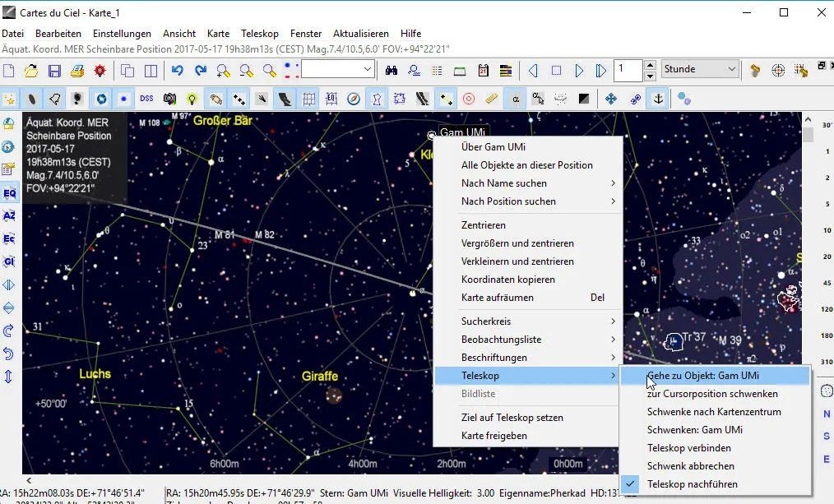Viewport: 834px width, 504px height.
Task: Open the 'Teleskop' menu in menu bar
Action: [x=259, y=34]
